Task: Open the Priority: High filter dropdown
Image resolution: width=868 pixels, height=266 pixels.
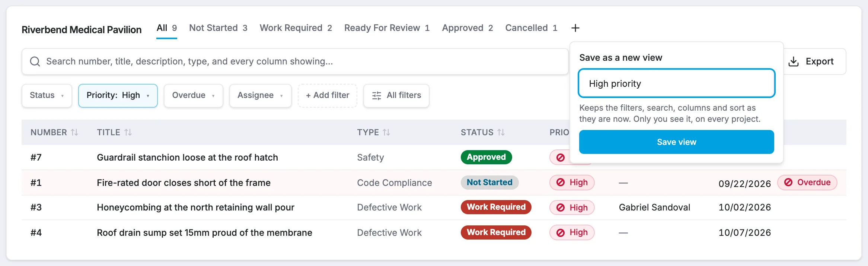Action: 118,96
